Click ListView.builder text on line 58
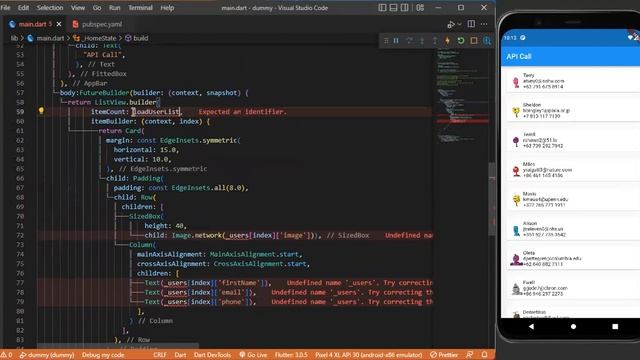Image resolution: width=640 pixels, height=360 pixels. tap(126, 102)
